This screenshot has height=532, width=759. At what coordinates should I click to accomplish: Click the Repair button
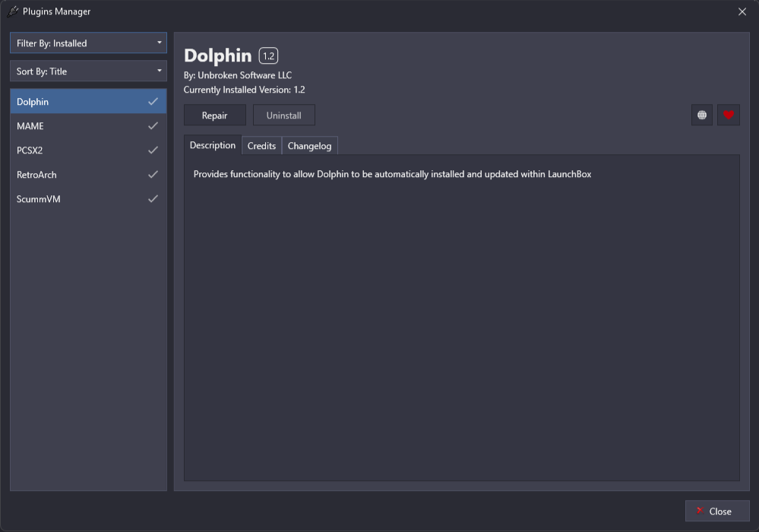(214, 116)
